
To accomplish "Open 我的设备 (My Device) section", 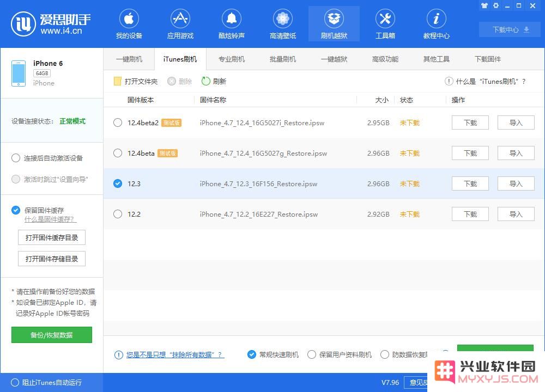I will click(x=129, y=23).
